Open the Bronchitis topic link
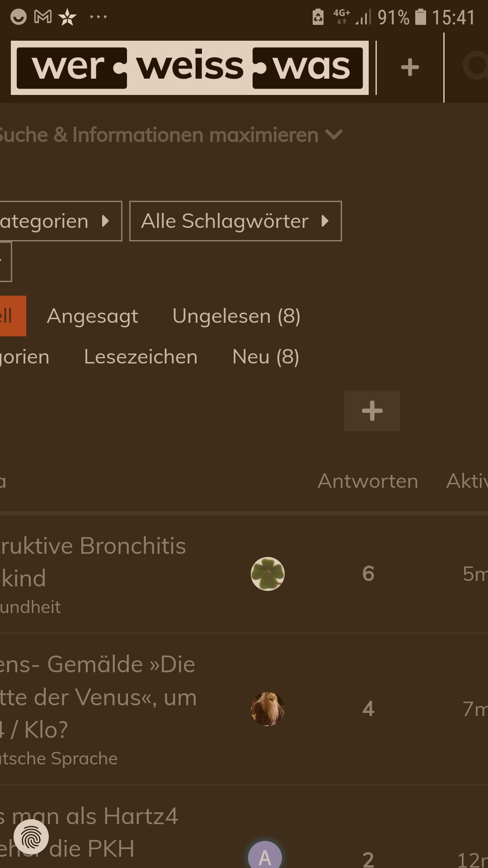This screenshot has height=868, width=488. [x=93, y=562]
